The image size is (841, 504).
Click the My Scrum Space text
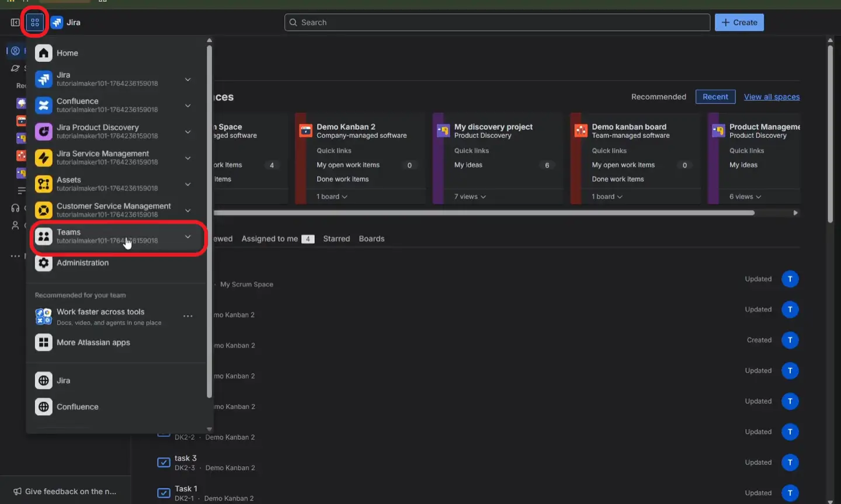[x=246, y=284]
